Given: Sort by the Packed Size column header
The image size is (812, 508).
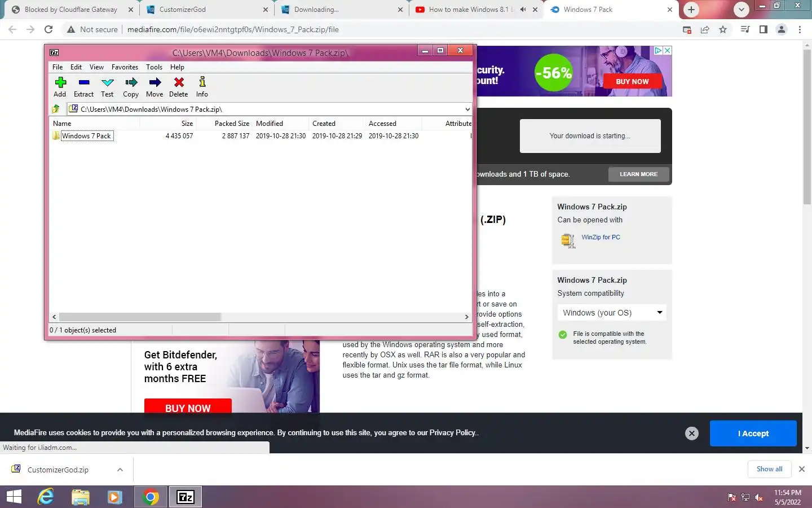Looking at the screenshot, I should [x=224, y=124].
